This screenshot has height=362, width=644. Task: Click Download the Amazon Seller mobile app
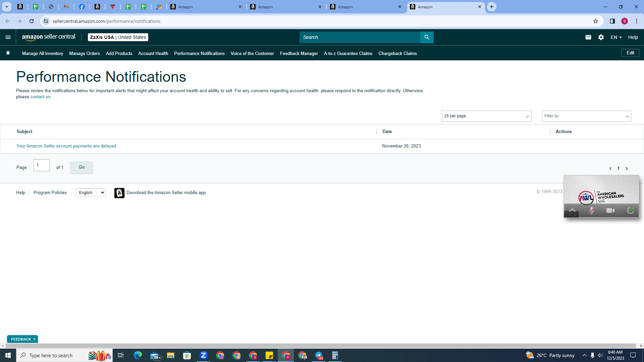pos(166,192)
